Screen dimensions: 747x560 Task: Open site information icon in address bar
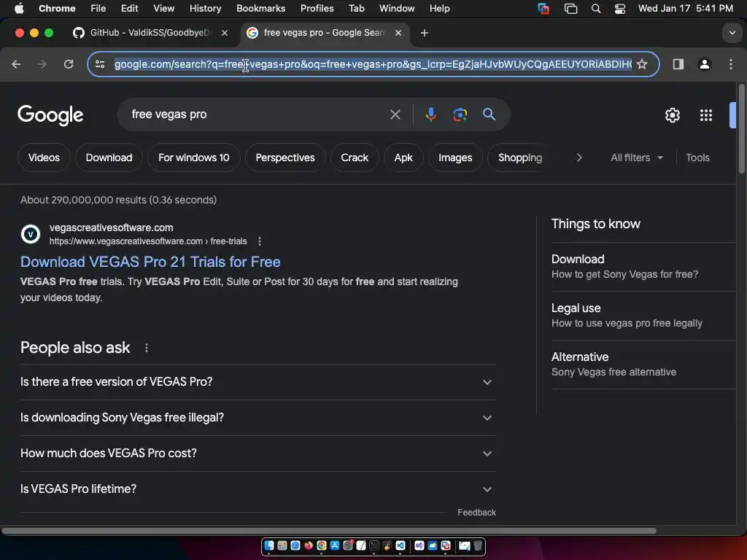(99, 64)
